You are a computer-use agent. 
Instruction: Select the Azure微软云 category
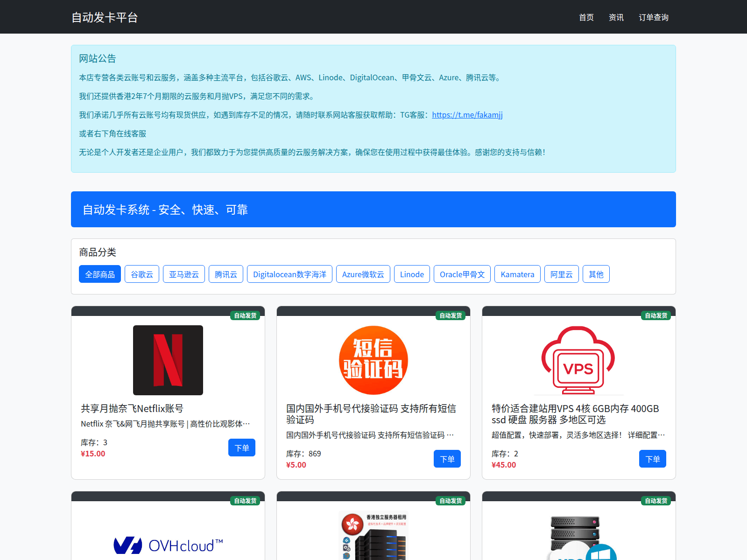pyautogui.click(x=363, y=274)
